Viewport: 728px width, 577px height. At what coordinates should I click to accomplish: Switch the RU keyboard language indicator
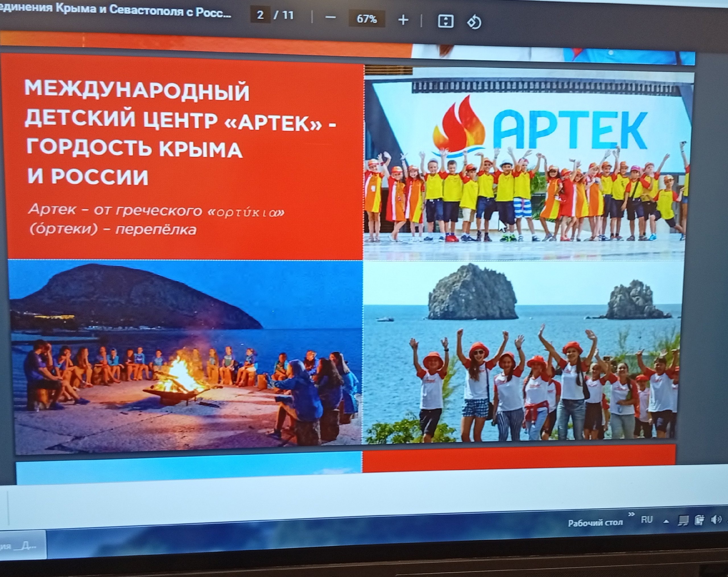pos(647,520)
